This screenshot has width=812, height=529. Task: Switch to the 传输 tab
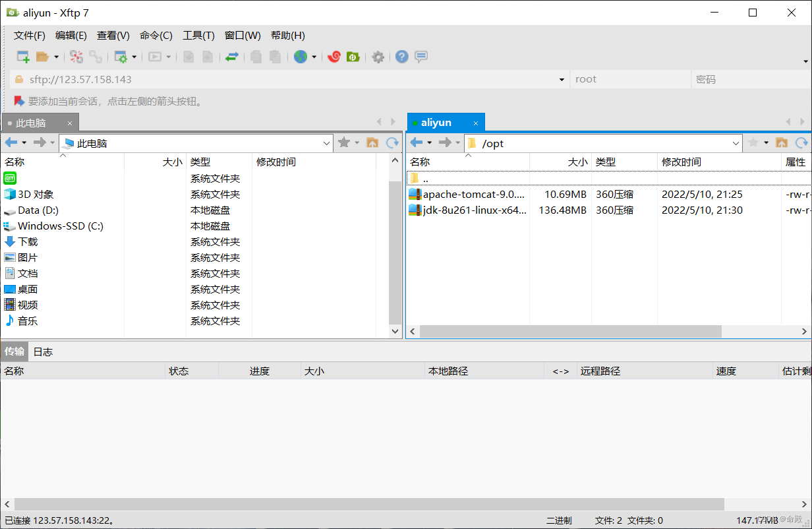pos(14,352)
